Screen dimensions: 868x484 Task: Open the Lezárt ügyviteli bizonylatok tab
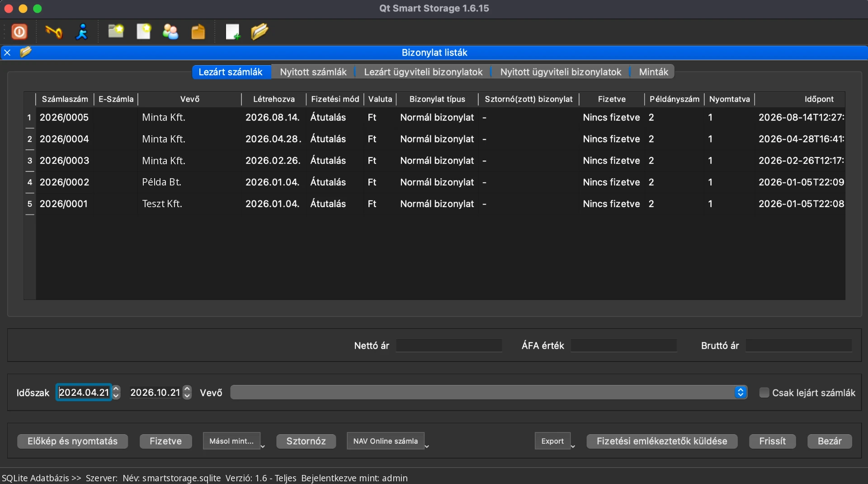coord(423,72)
